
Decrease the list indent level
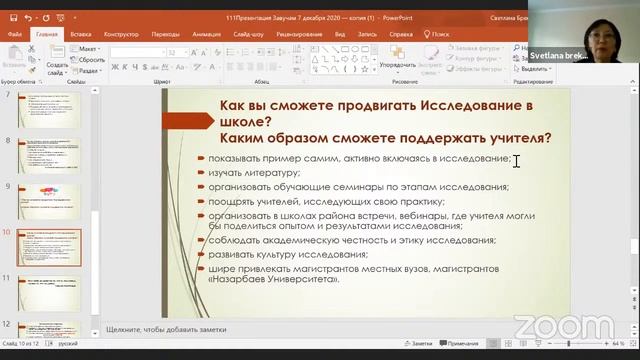coord(260,52)
